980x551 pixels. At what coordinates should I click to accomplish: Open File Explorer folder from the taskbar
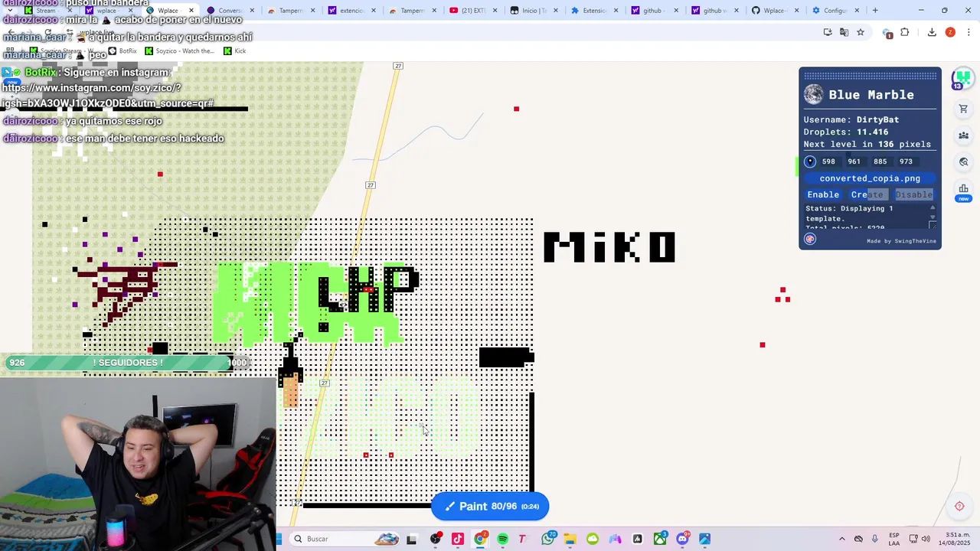(x=570, y=539)
